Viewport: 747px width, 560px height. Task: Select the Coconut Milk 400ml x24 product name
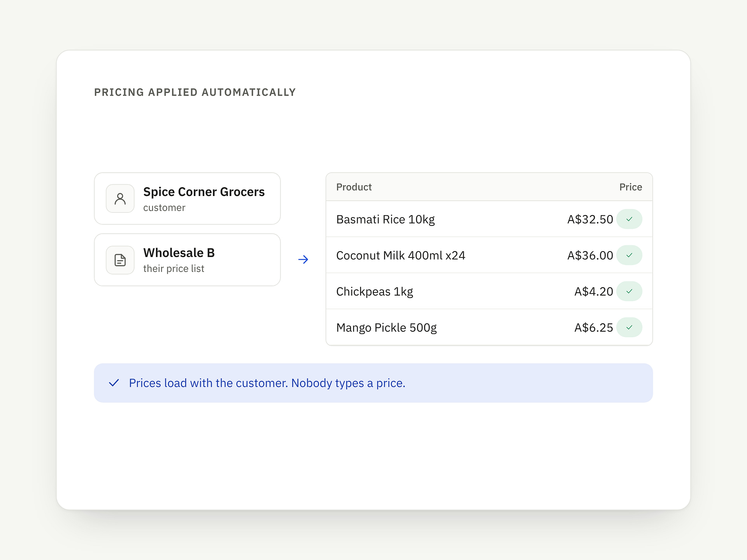[401, 255]
